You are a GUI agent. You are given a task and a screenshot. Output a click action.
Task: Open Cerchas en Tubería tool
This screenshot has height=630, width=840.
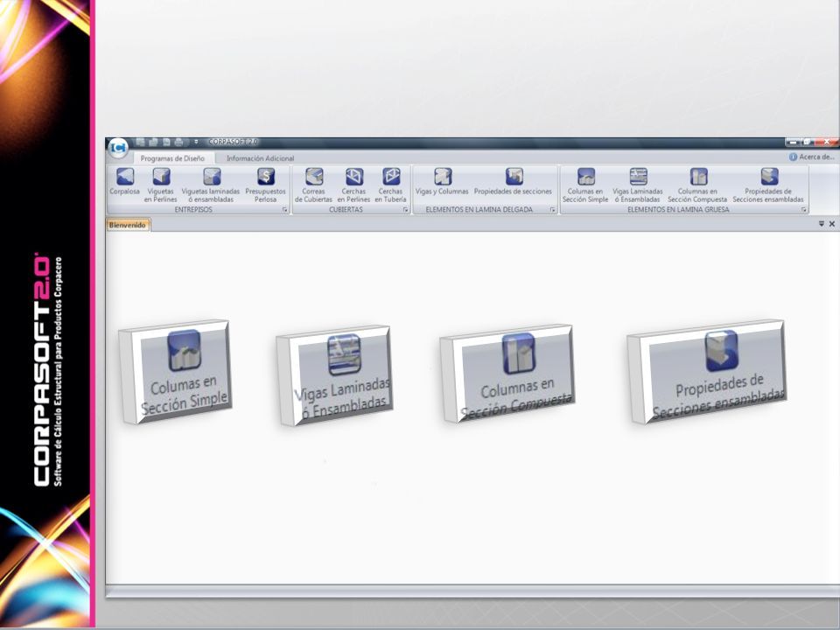390,185
